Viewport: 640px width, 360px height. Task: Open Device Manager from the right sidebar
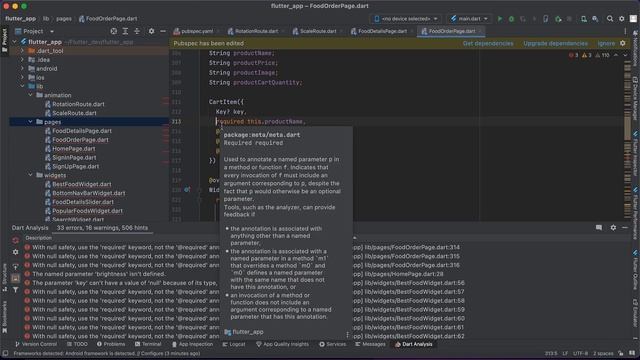click(x=635, y=97)
